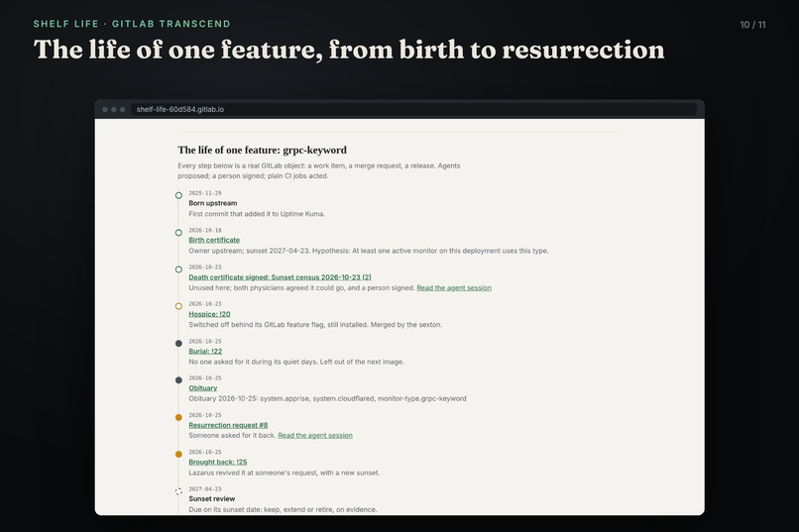The height and width of the screenshot is (532, 799).
Task: Click 'First commit that added it to Uptime Kuma.'
Action: tap(257, 214)
